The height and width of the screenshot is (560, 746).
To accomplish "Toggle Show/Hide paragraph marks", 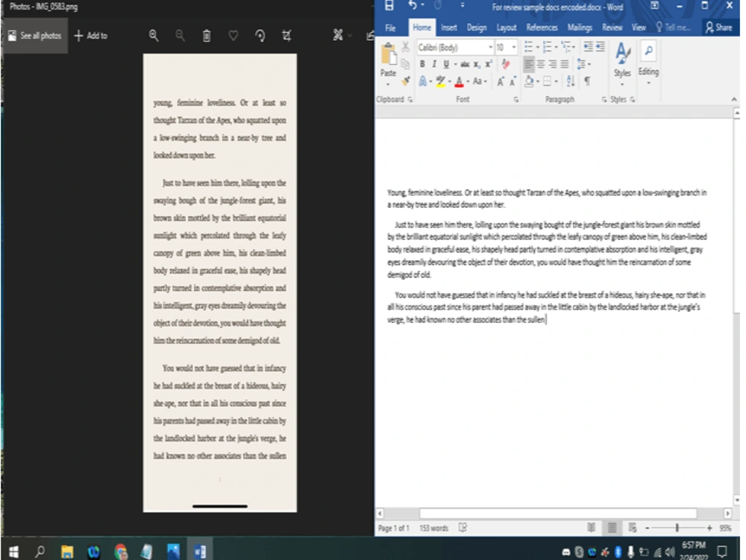I will pyautogui.click(x=588, y=81).
